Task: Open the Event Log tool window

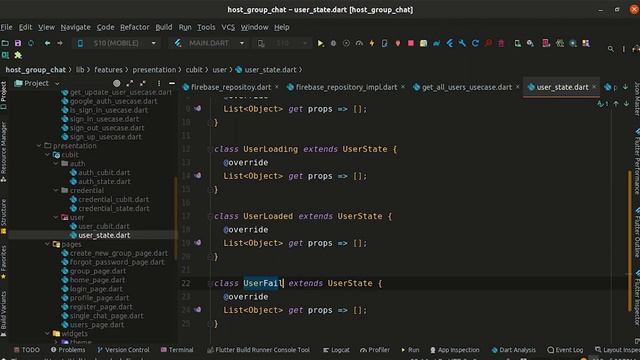Action: point(565,350)
